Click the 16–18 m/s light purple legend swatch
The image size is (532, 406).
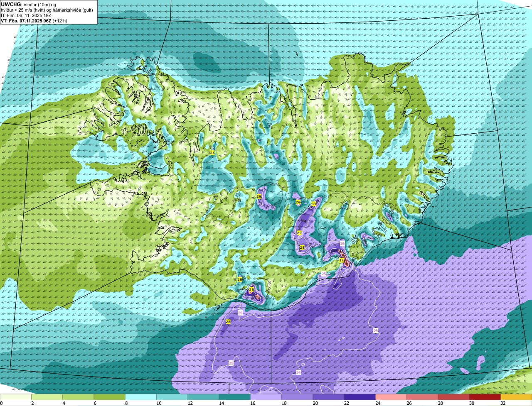coord(266,397)
